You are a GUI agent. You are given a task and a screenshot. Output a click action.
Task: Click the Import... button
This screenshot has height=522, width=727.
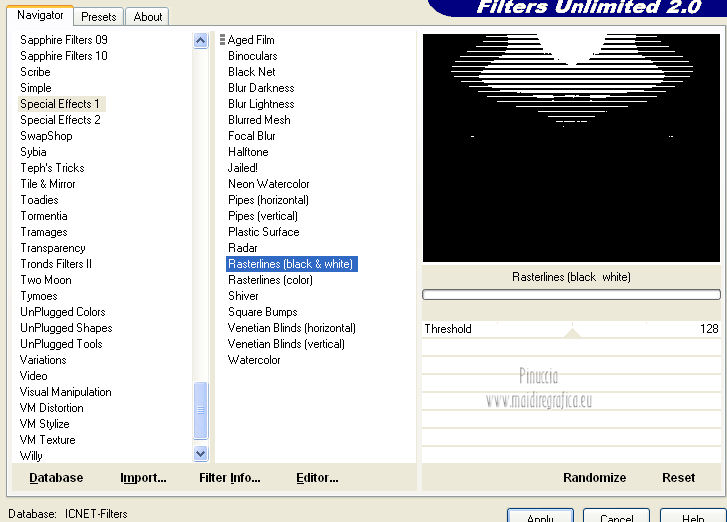(143, 477)
